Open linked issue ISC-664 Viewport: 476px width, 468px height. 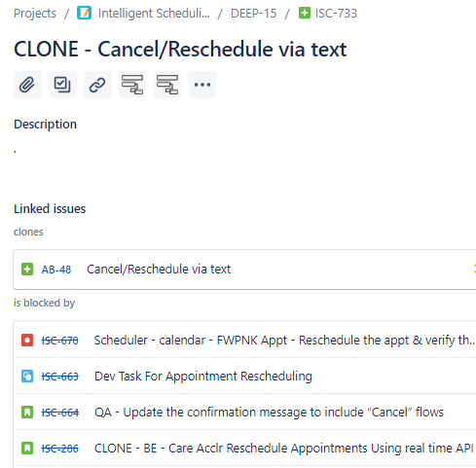tap(60, 413)
